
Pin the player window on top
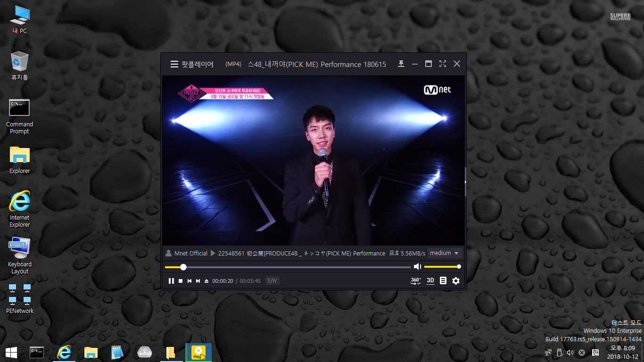401,64
